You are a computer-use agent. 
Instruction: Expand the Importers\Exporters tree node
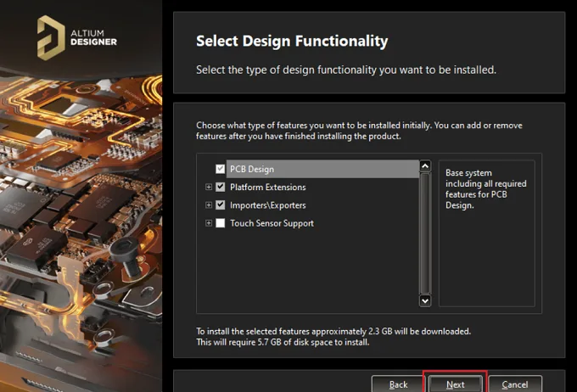pyautogui.click(x=209, y=205)
